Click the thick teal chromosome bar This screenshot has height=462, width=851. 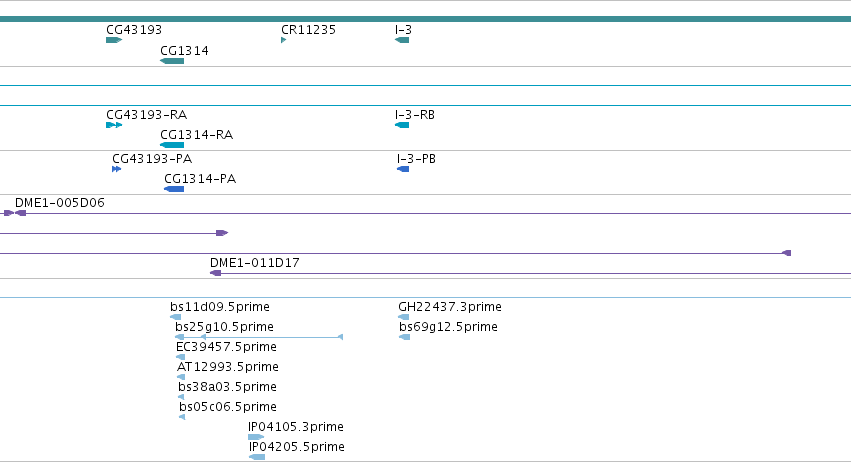(426, 19)
